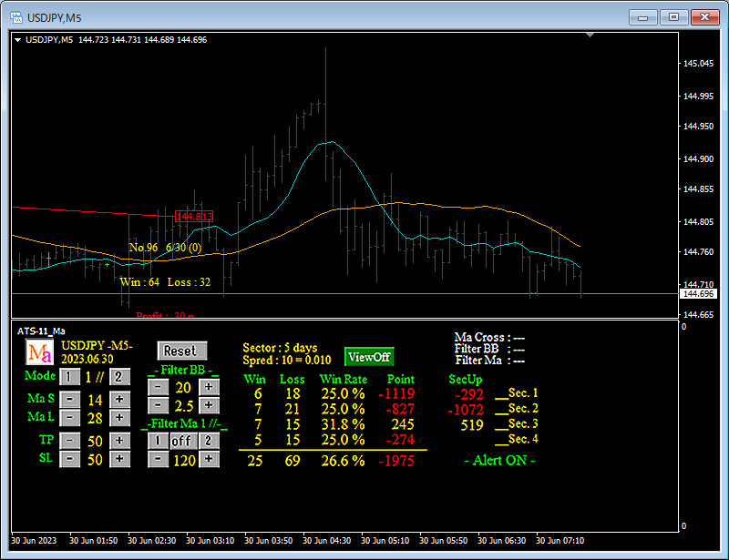Expand the USDJPY,M5 chart dropdown triangle

click(x=17, y=40)
